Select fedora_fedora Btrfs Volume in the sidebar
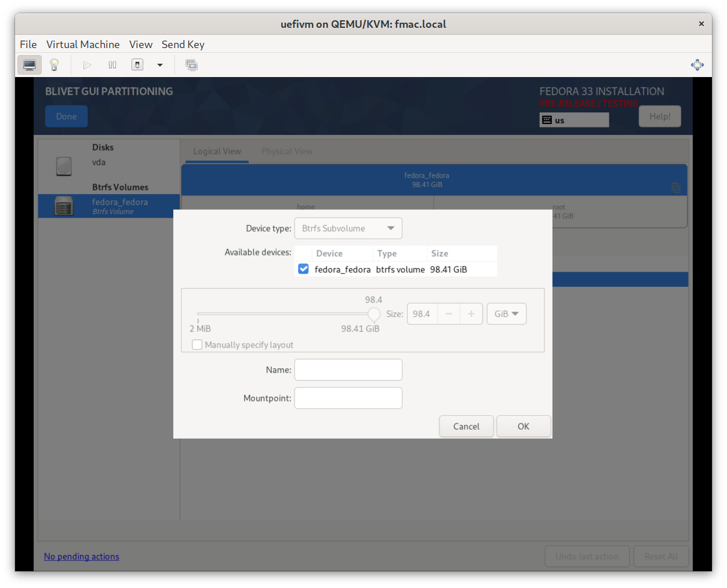727x588 pixels. coord(109,206)
